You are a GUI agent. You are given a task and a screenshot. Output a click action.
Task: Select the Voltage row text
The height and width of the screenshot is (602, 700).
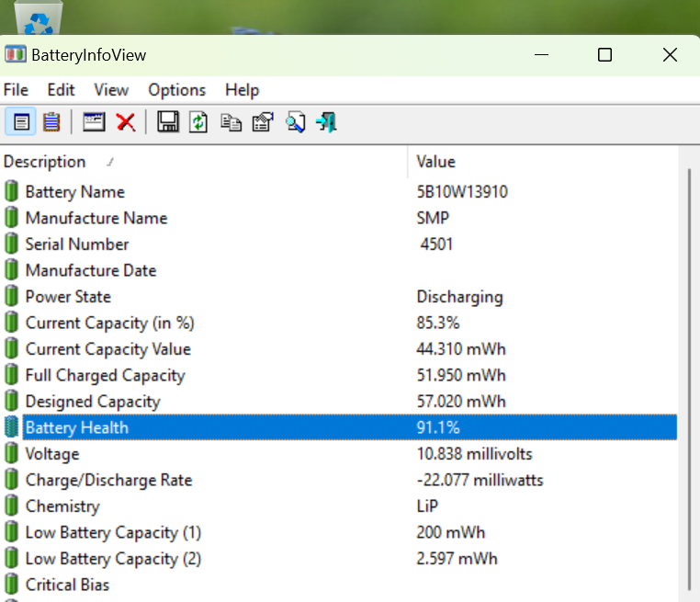pos(52,454)
